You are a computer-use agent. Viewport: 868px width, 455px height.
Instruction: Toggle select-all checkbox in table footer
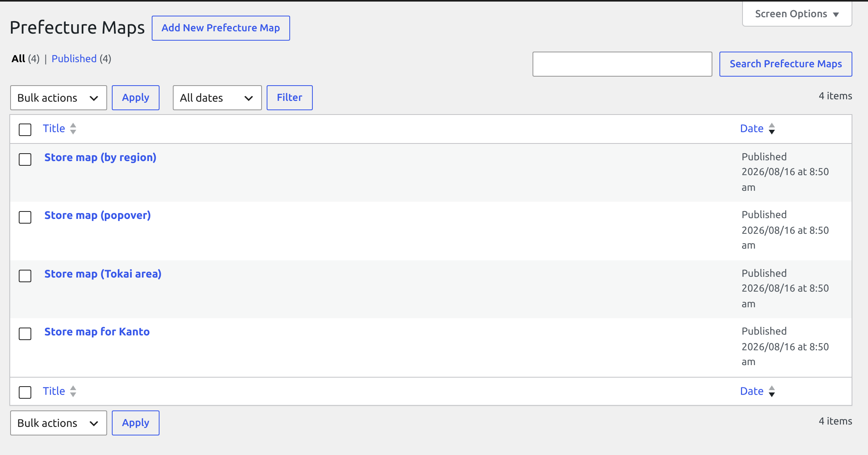click(x=25, y=392)
